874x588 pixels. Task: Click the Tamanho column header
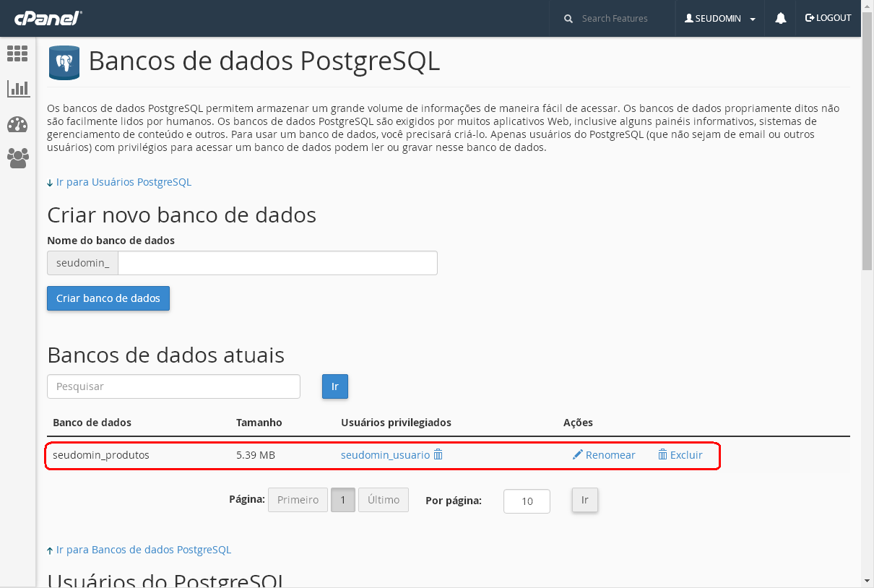[259, 423]
